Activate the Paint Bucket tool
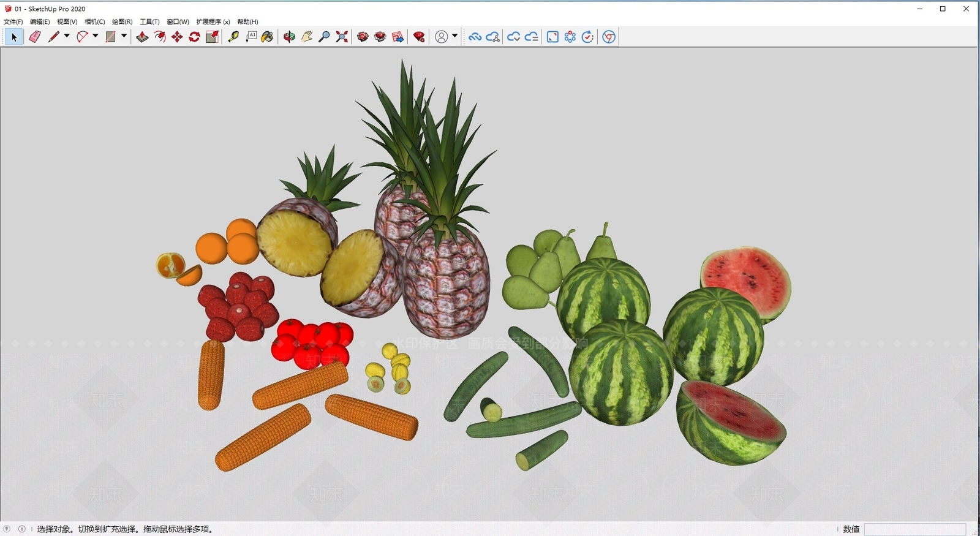 (267, 37)
